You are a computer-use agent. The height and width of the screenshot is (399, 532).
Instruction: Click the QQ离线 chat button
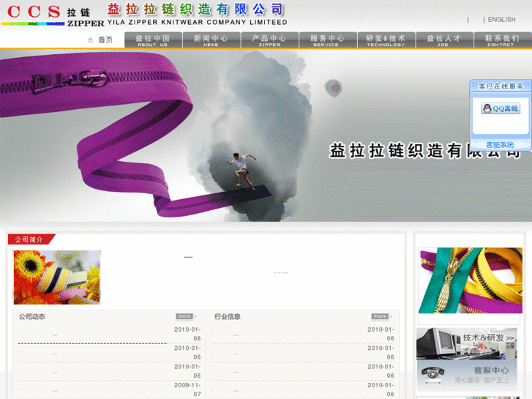501,108
